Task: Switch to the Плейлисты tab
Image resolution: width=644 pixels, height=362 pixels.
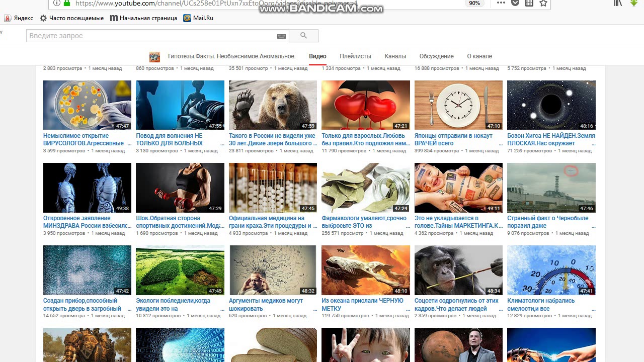Action: click(x=355, y=56)
